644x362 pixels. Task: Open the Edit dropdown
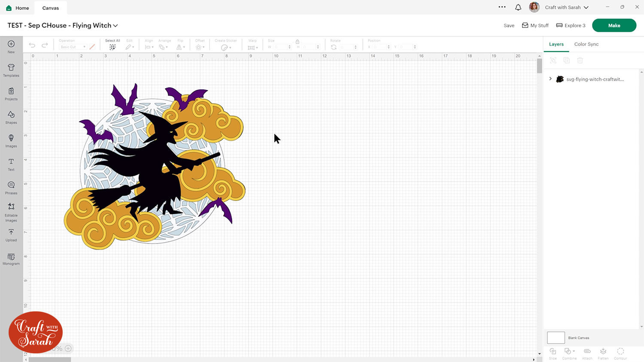[x=130, y=47]
